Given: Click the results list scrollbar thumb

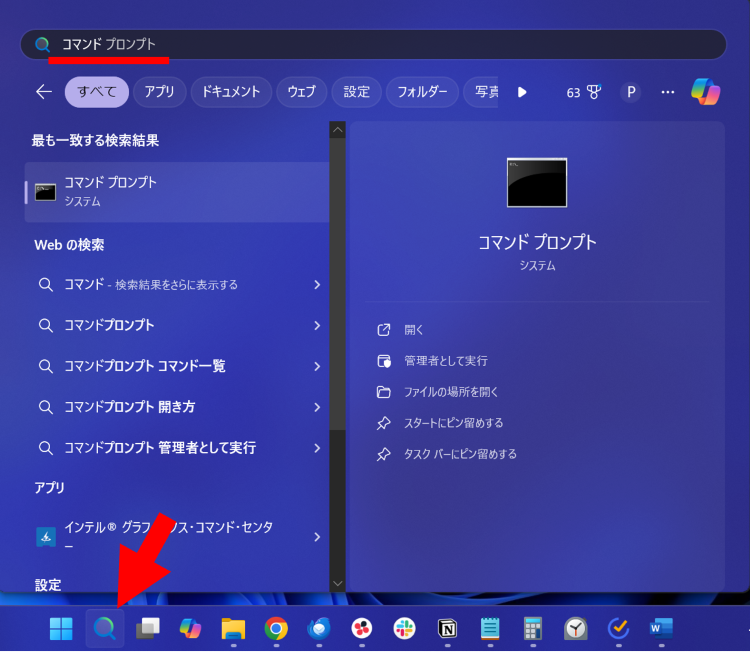Looking at the screenshot, I should tap(337, 284).
